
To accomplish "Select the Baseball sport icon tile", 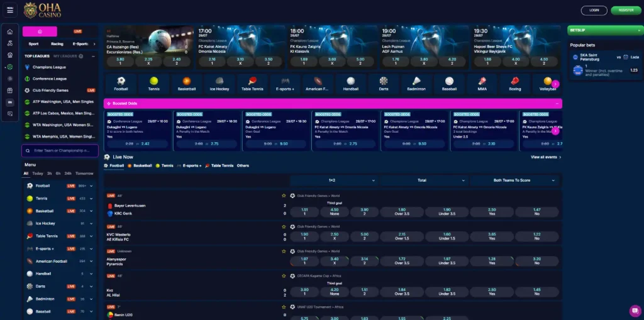I will click(x=449, y=84).
